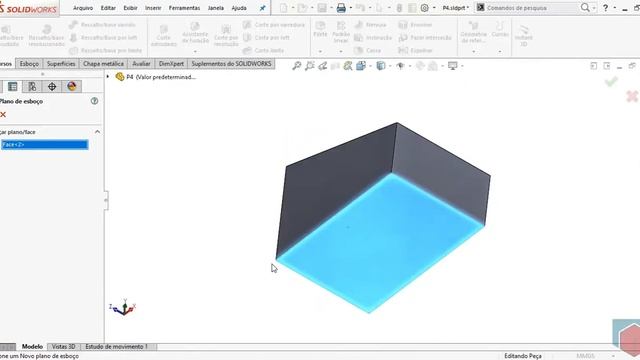640x360 pixels.
Task: Open the ConfigurationManager tab icon
Action: (x=32, y=87)
